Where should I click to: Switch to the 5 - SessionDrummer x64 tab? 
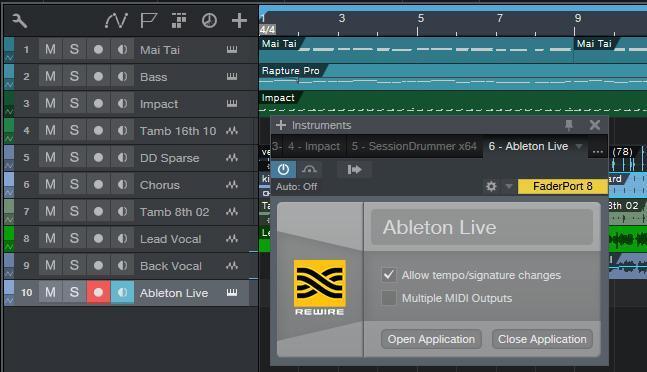tap(414, 146)
